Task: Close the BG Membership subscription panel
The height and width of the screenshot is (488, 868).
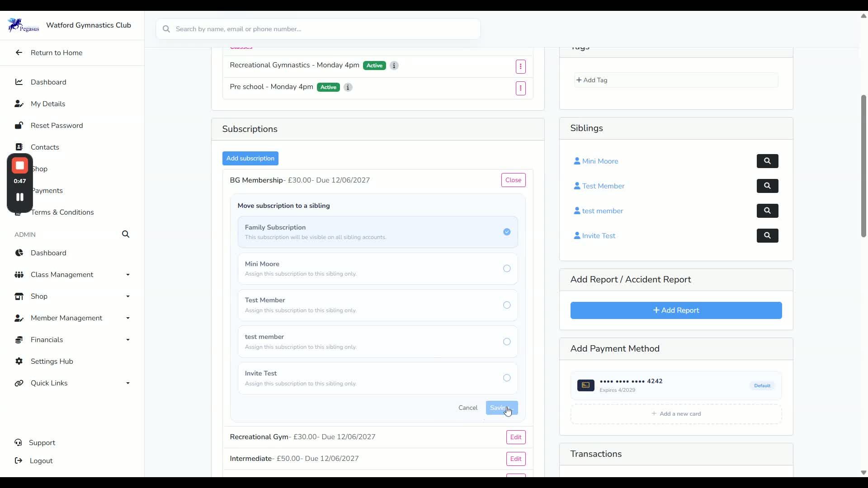Action: pos(513,180)
